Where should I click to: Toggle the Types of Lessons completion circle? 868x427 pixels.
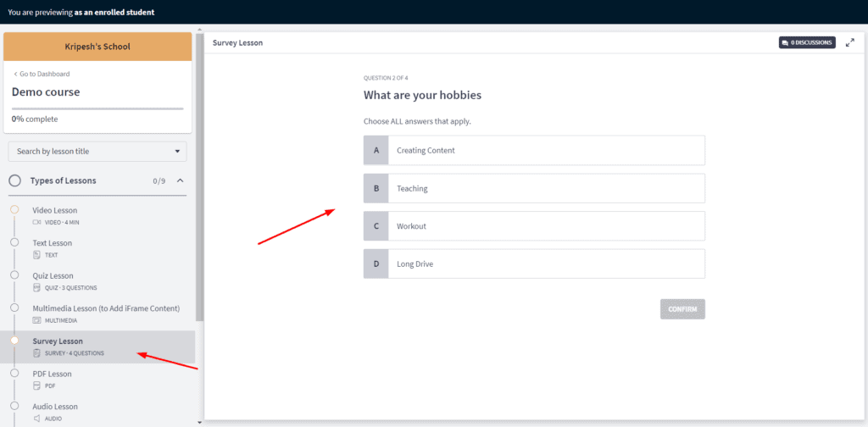(15, 180)
